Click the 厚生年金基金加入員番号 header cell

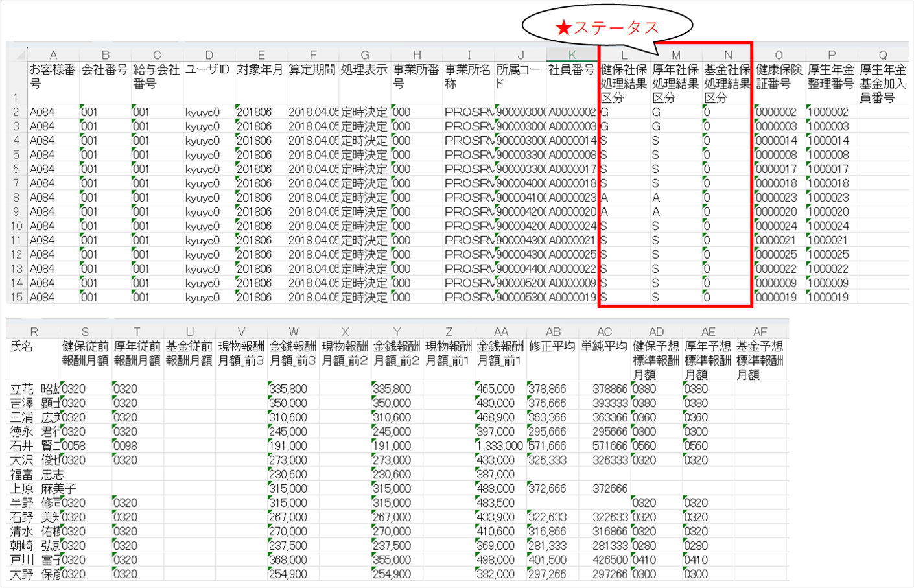pos(883,84)
